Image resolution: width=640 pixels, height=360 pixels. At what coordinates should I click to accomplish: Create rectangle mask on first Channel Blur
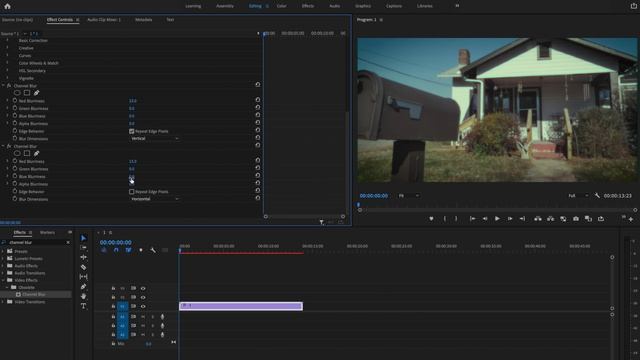click(x=27, y=93)
